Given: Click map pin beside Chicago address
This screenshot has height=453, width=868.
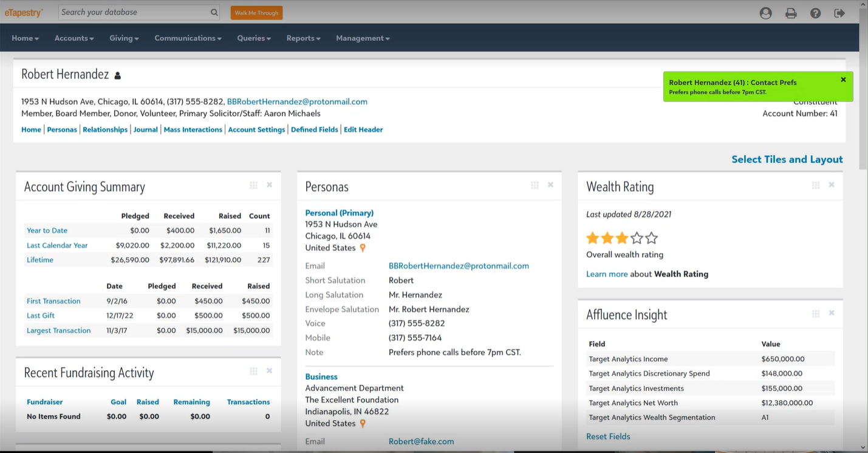Looking at the screenshot, I should (363, 248).
